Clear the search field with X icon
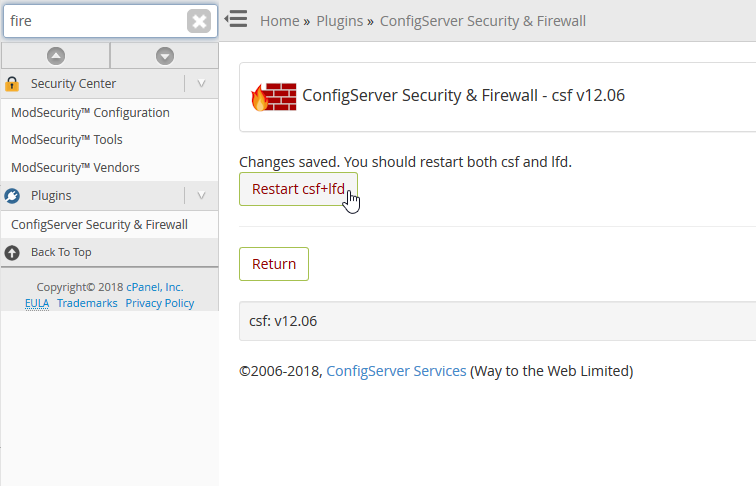Screen dimensions: 756x486 (x=199, y=21)
